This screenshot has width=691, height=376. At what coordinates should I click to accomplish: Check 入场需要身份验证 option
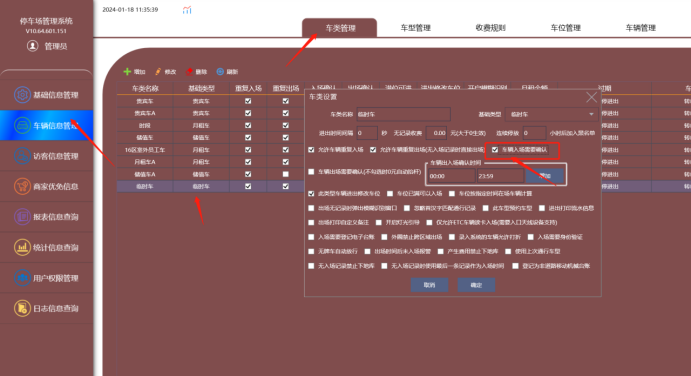(x=531, y=237)
